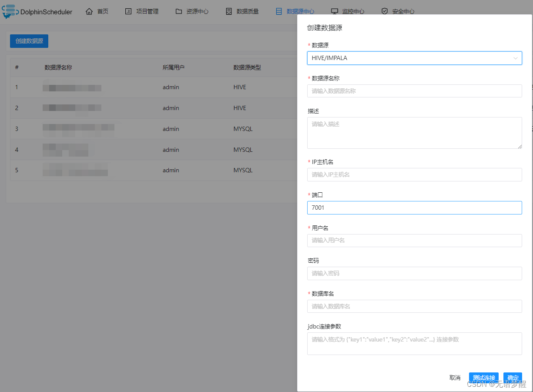Image resolution: width=533 pixels, height=392 pixels.
Task: Click the 创建数据源 dialog title
Action: pyautogui.click(x=325, y=28)
